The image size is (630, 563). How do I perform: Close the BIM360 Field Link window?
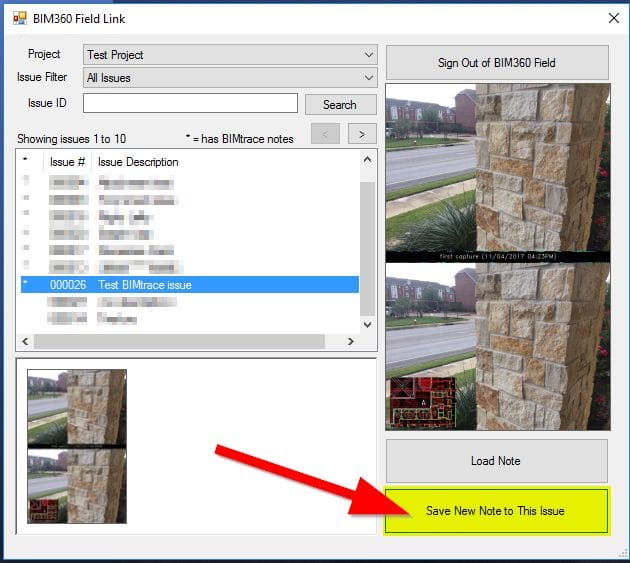614,18
